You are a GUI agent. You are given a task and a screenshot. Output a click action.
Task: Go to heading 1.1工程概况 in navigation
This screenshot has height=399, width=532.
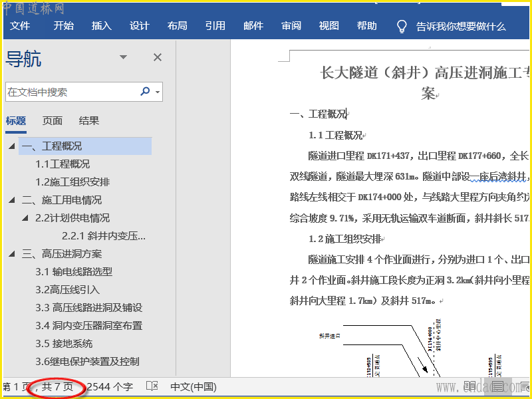(x=63, y=164)
